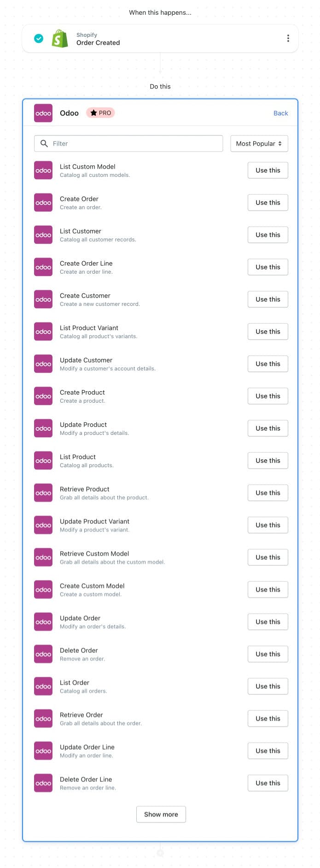Open the Most Popular sort dropdown
Viewport: 320px width, 868px height.
[259, 144]
